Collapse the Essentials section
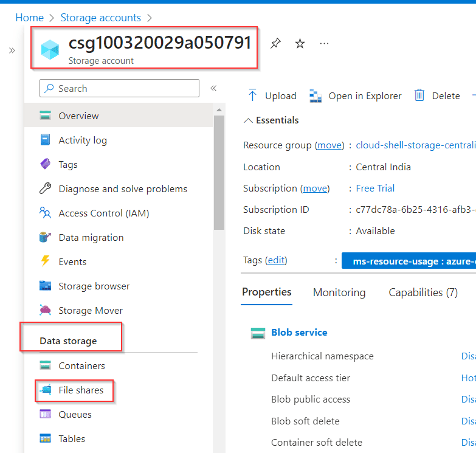The height and width of the screenshot is (453, 476). tap(271, 120)
